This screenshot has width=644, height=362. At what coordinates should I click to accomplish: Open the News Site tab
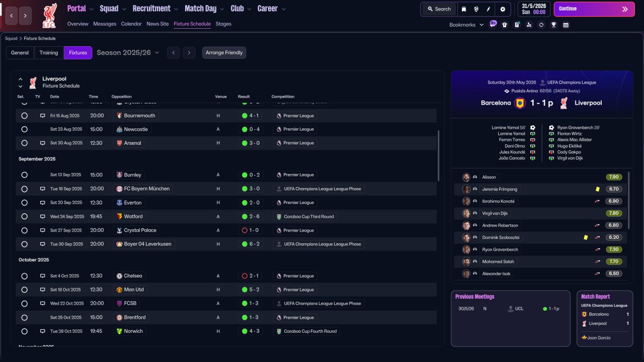pos(157,24)
